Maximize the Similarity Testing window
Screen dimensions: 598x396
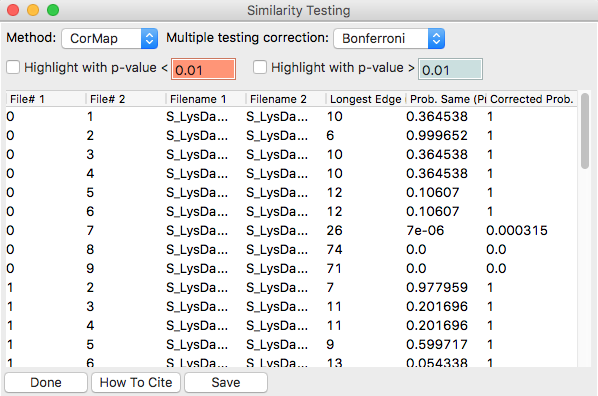click(53, 10)
